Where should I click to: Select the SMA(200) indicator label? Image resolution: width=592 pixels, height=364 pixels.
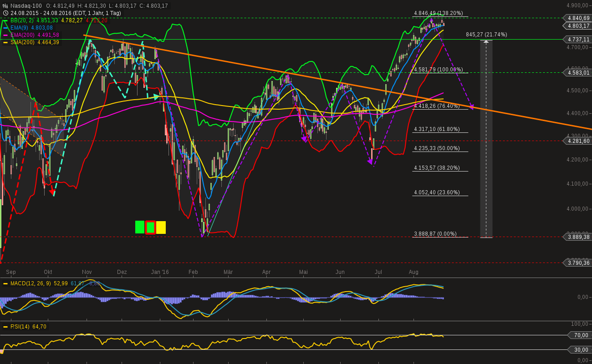(23, 42)
